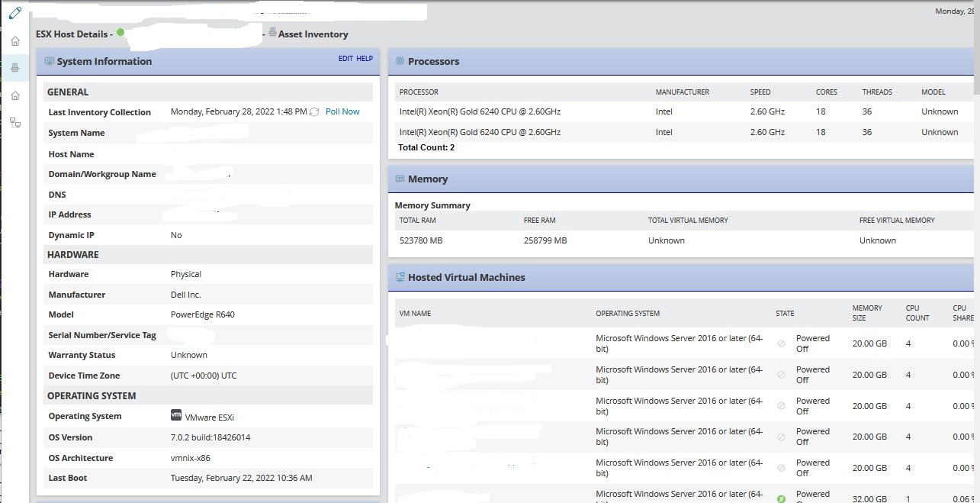Click the green powered-on state icon
The image size is (980, 503).
781,499
